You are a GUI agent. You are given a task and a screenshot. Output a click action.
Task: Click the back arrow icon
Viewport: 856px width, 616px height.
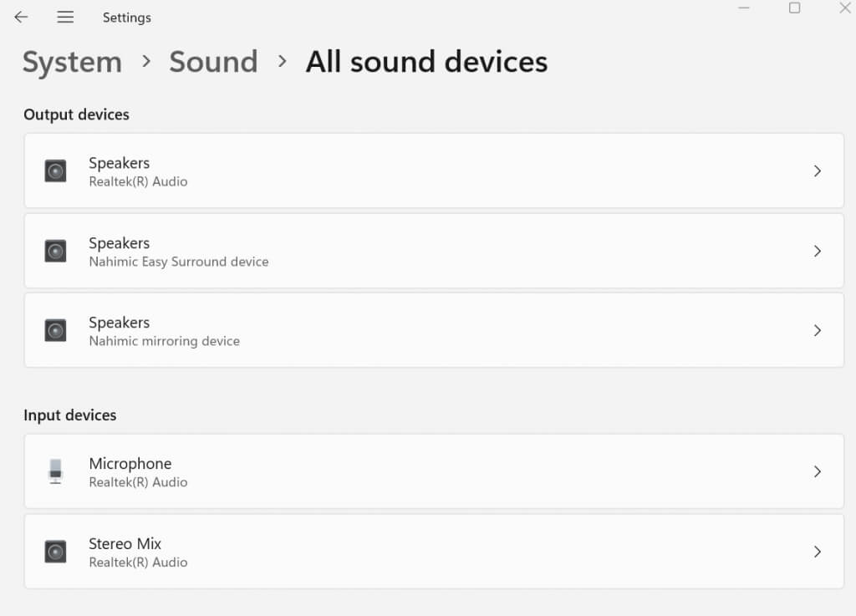pyautogui.click(x=21, y=17)
